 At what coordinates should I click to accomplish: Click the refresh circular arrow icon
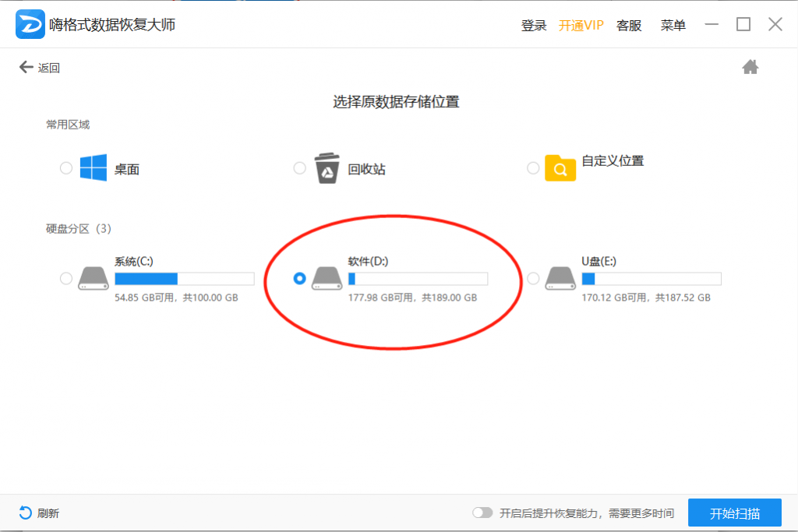(25, 513)
